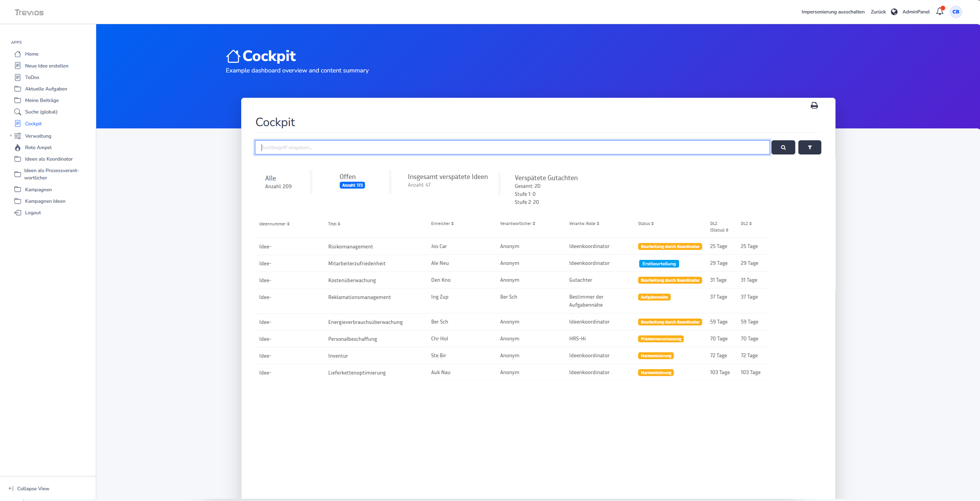Open Rote Ampel flame icon entry
980x501 pixels.
click(x=18, y=148)
